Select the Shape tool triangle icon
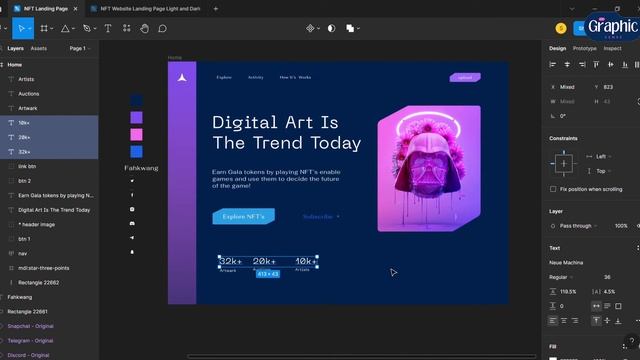The height and width of the screenshot is (360, 640). (x=65, y=29)
